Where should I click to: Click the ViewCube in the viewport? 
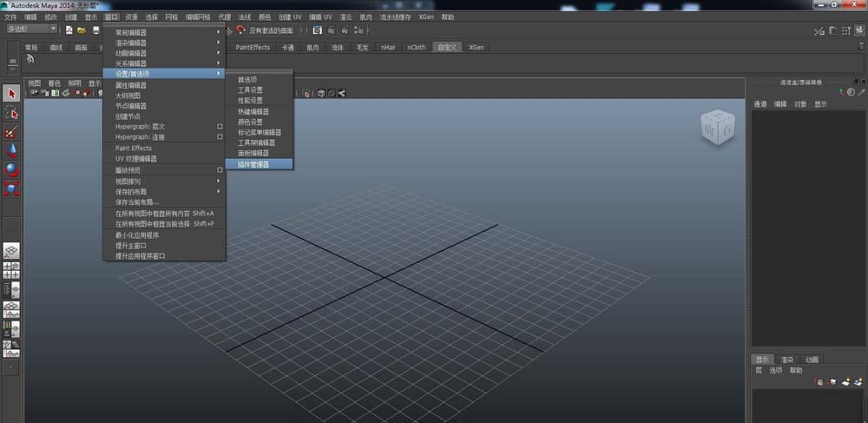pos(718,129)
